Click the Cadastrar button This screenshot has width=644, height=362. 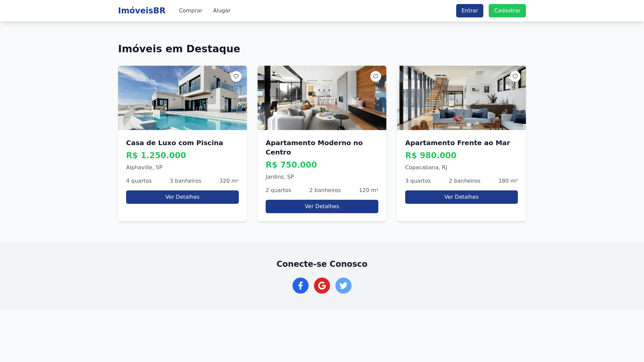507,11
